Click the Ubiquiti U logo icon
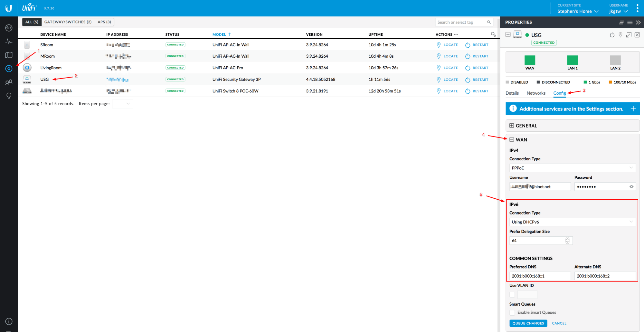The width and height of the screenshot is (644, 332). [x=9, y=8]
